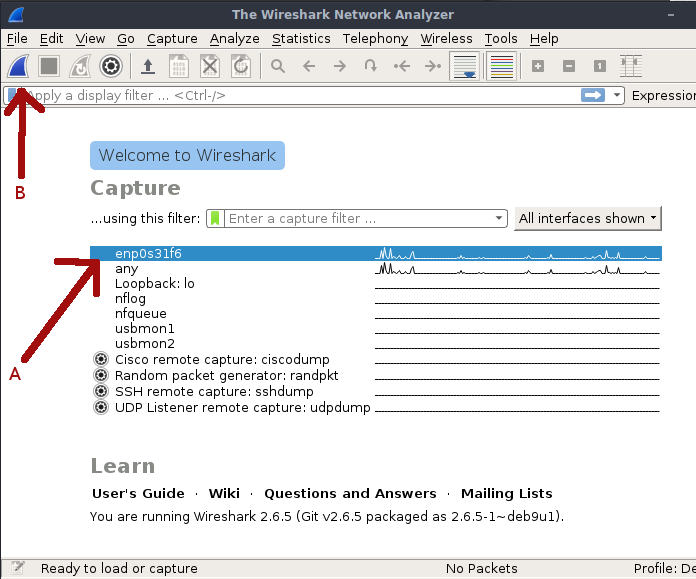This screenshot has width=696, height=579.
Task: Open the Tools menu
Action: click(501, 39)
